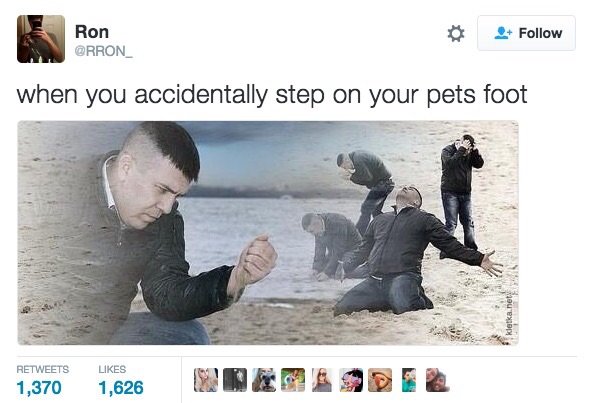
Task: Follow the @RRON_ account
Action: click(526, 33)
